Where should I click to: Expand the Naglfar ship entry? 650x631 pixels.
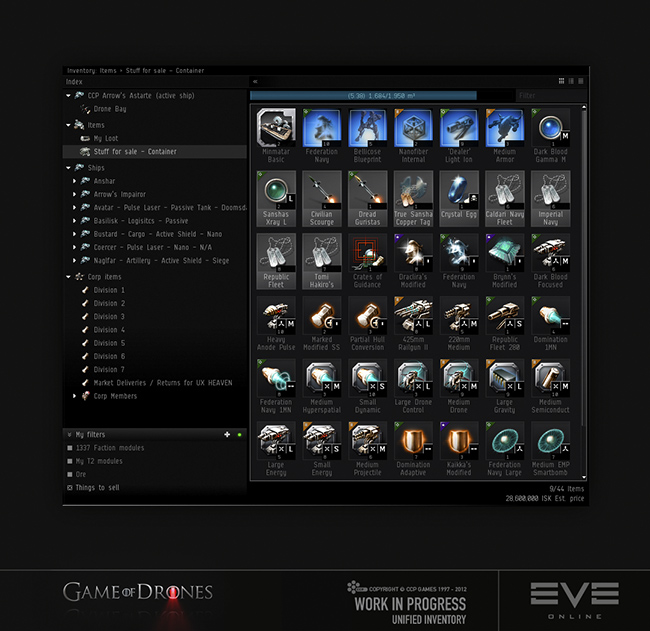tap(75, 260)
